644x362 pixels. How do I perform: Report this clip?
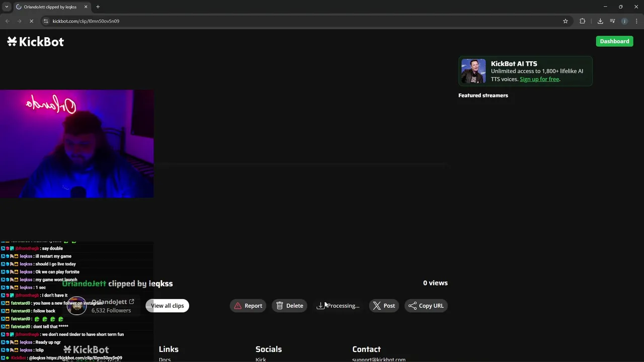248,306
